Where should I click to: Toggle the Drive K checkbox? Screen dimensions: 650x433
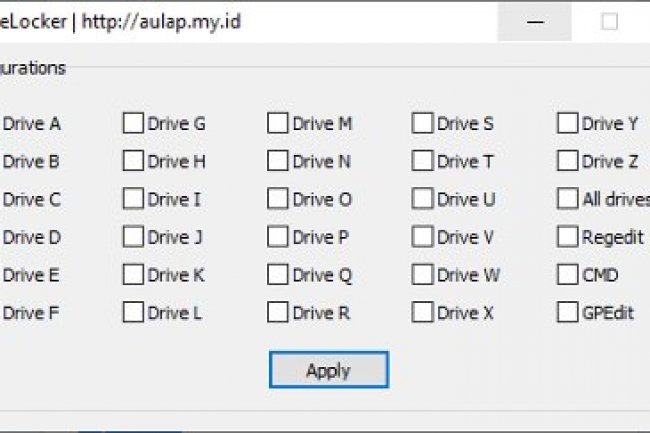pyautogui.click(x=133, y=275)
